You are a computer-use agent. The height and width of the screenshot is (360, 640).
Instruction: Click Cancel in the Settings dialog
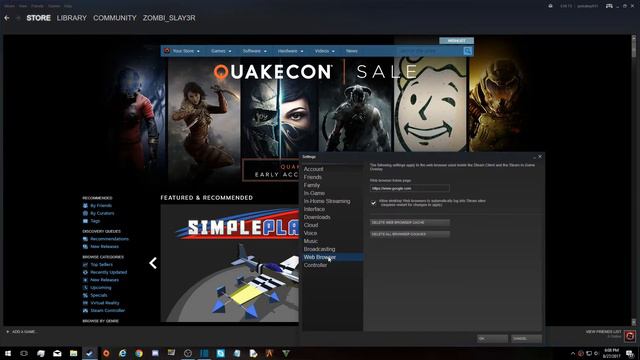click(527, 338)
